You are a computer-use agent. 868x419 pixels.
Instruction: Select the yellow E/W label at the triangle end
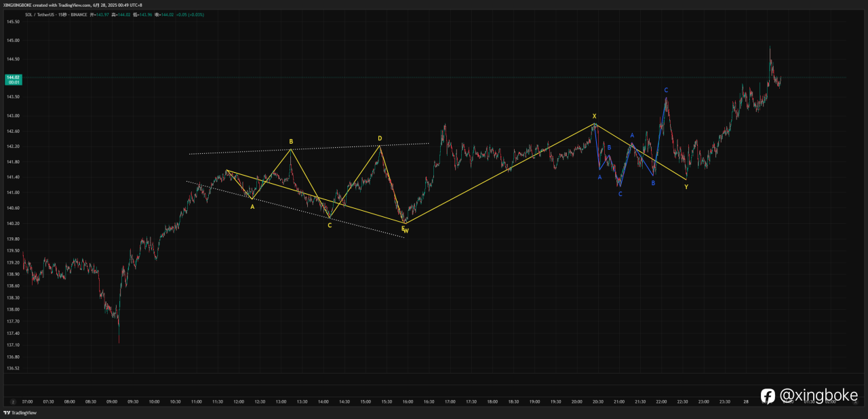[x=405, y=230]
